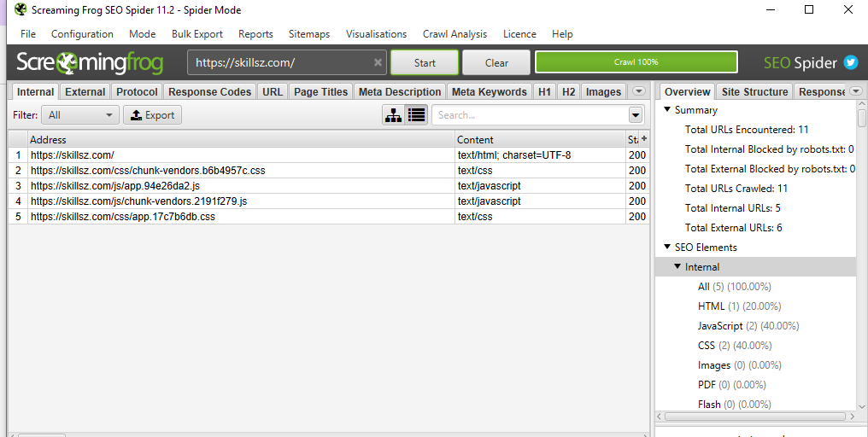Click HTML (1) in the overview tree
This screenshot has width=868, height=437.
point(740,306)
